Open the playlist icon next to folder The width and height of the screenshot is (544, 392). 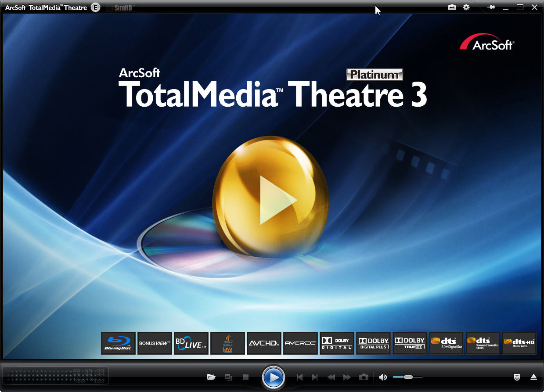tap(228, 377)
